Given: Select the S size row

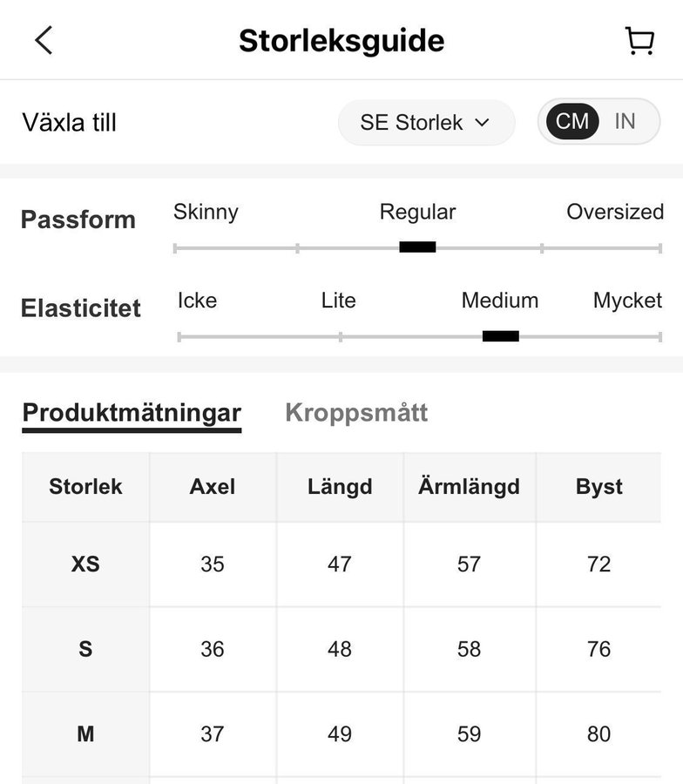Looking at the screenshot, I should coord(85,649).
